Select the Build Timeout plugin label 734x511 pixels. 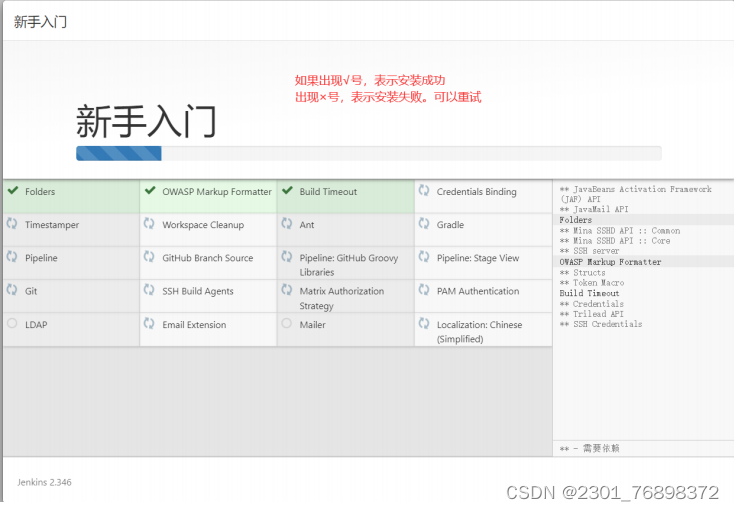[x=328, y=192]
